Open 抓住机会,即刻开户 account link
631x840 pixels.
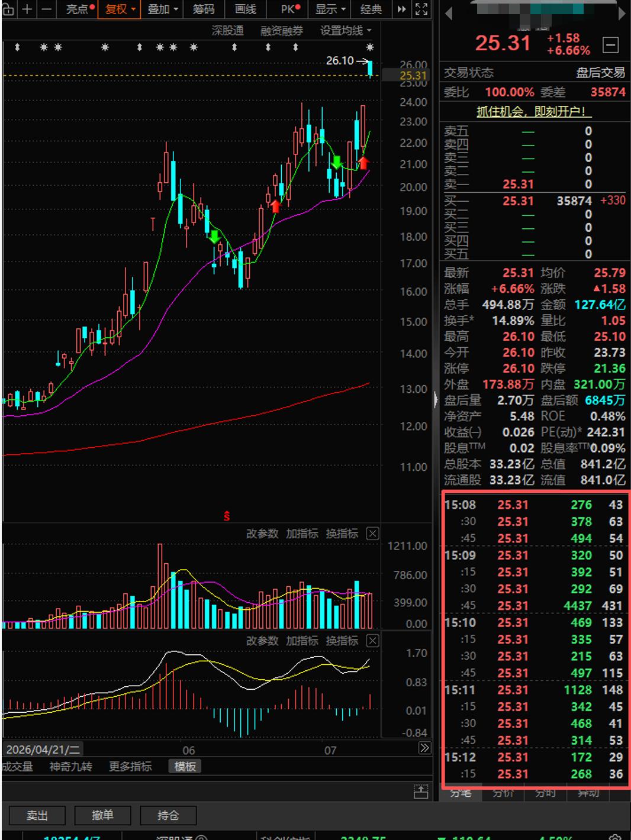click(535, 111)
